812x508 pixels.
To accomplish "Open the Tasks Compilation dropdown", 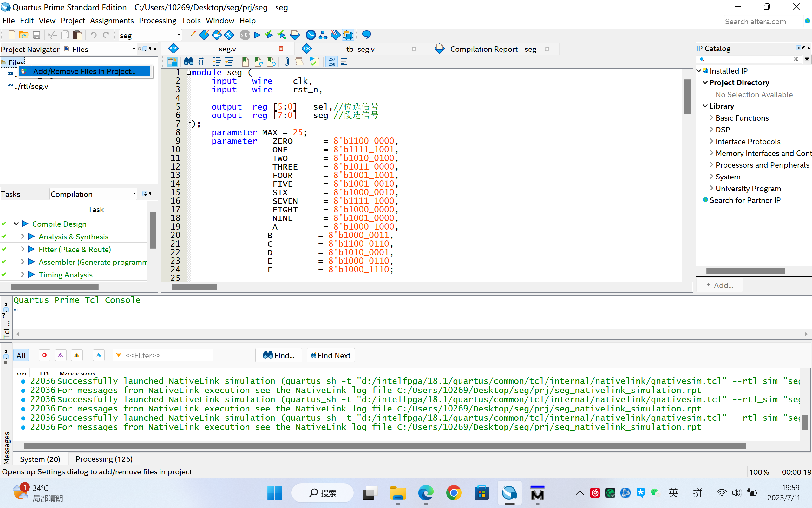I will tap(93, 194).
